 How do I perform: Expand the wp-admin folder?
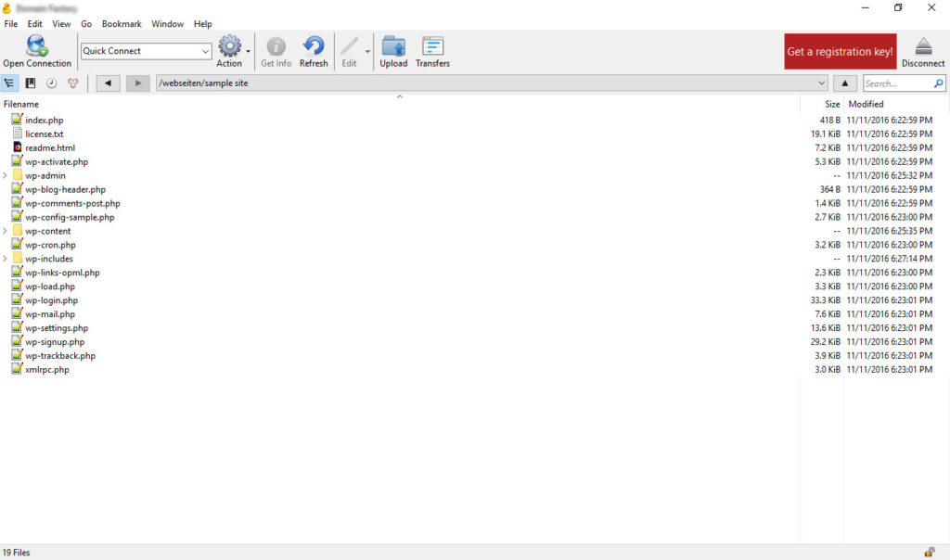click(x=6, y=175)
